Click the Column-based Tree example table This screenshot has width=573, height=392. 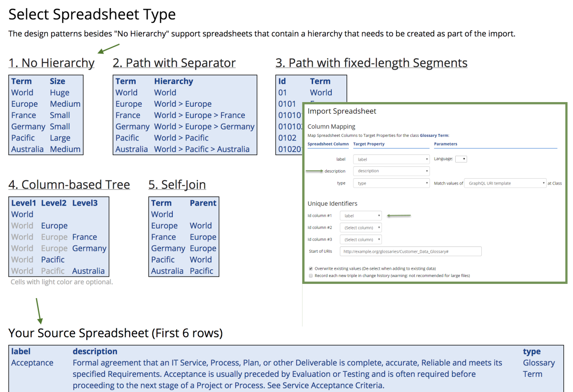[x=59, y=237]
